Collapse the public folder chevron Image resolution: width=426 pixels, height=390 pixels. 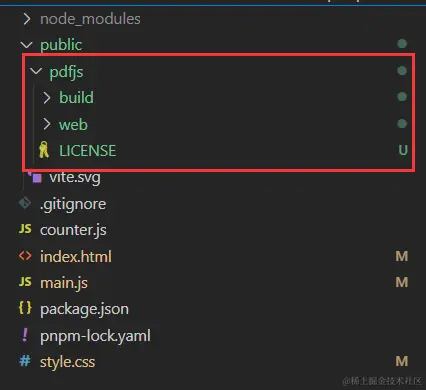coord(27,45)
